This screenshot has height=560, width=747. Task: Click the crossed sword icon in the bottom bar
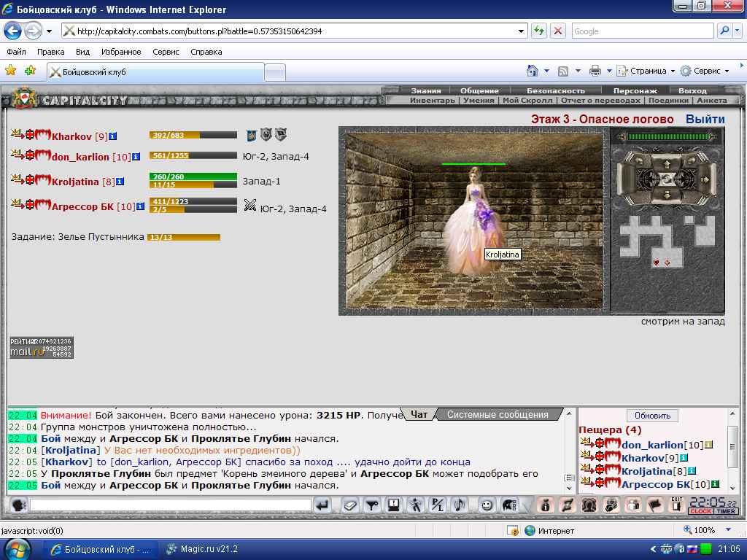[x=567, y=505]
